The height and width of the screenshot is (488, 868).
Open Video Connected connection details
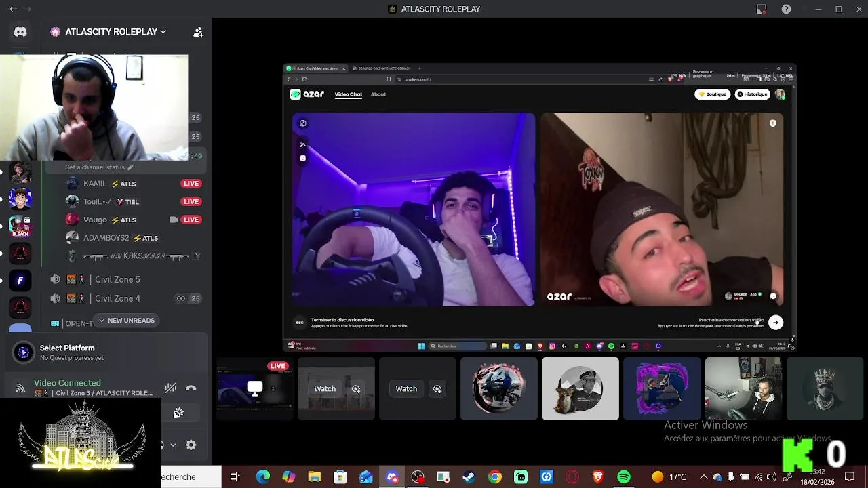point(67,383)
